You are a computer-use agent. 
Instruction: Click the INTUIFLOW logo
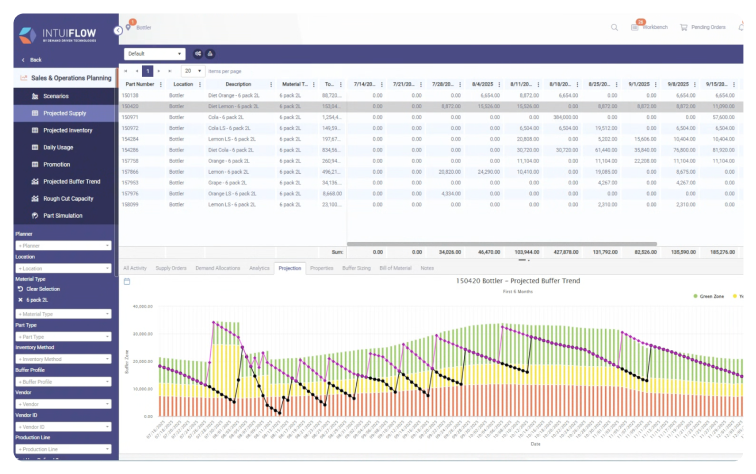(x=58, y=35)
